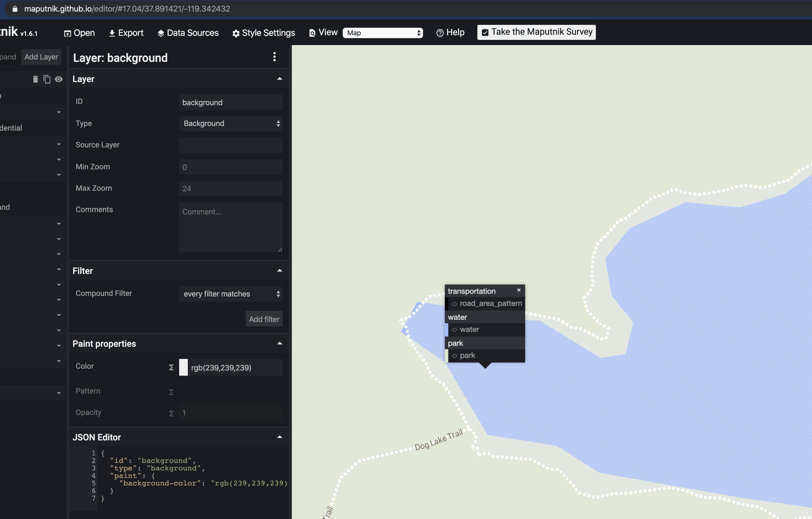Toggle visibility of the selected layer
The width and height of the screenshot is (812, 519).
coord(59,79)
